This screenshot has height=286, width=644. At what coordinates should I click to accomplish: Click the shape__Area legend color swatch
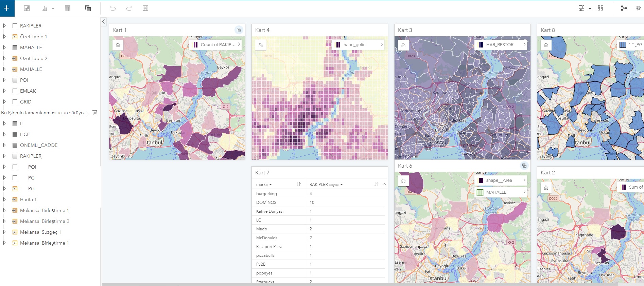point(481,180)
